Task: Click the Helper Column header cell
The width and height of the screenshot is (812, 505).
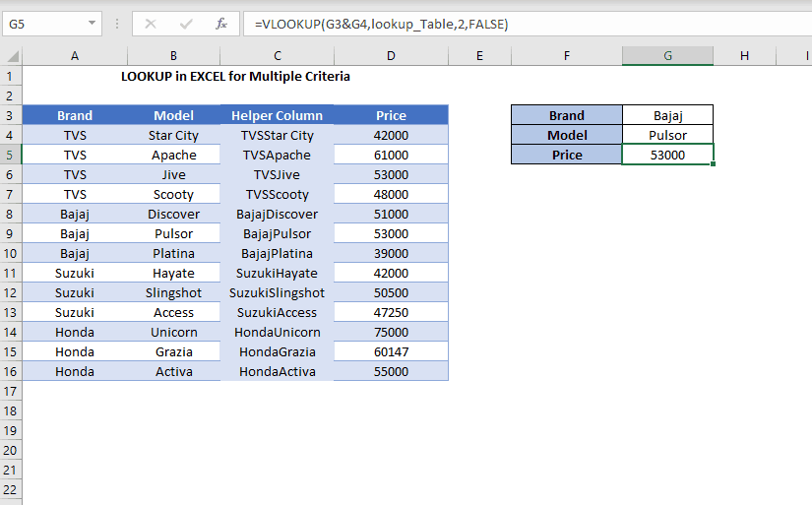Action: click(278, 115)
